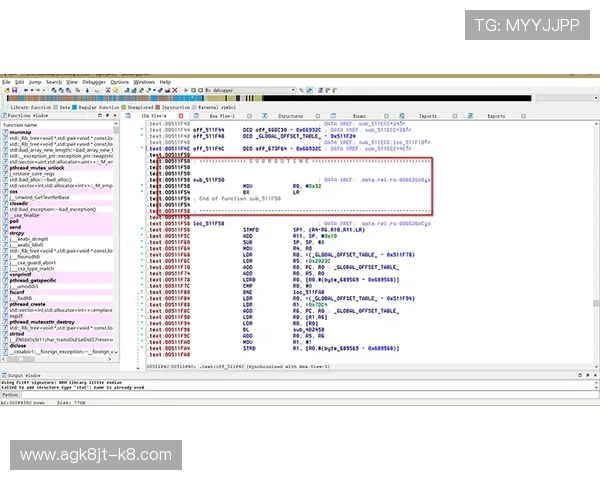This screenshot has width=600, height=480.
Task: Jump forward with the right arrow icon
Action: point(38,90)
